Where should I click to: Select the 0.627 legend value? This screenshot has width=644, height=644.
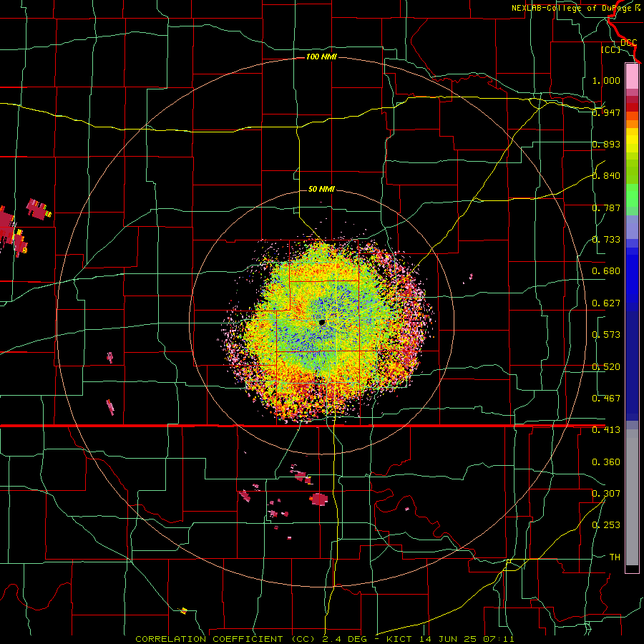606,303
